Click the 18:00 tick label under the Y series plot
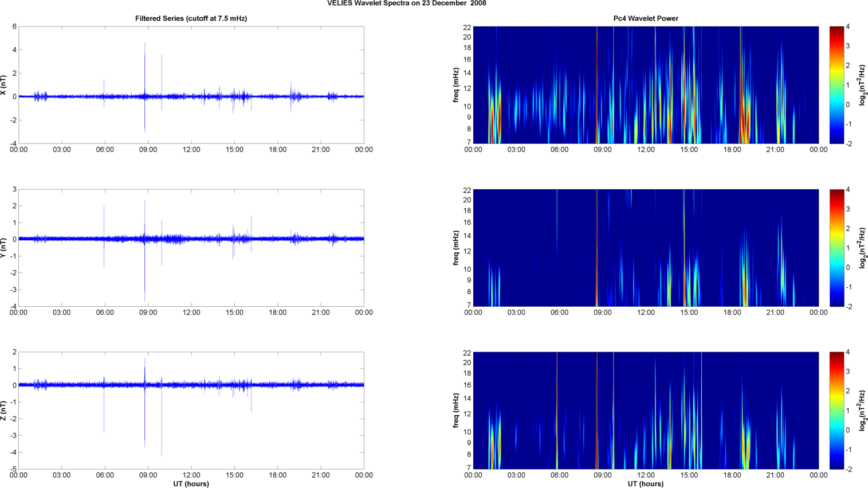The height and width of the screenshot is (488, 868). (278, 313)
